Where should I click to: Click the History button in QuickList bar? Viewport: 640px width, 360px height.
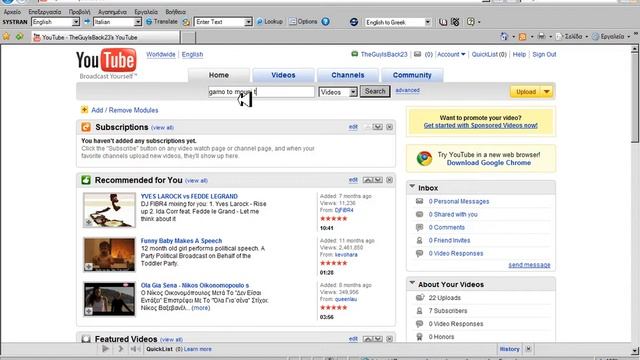(509, 349)
